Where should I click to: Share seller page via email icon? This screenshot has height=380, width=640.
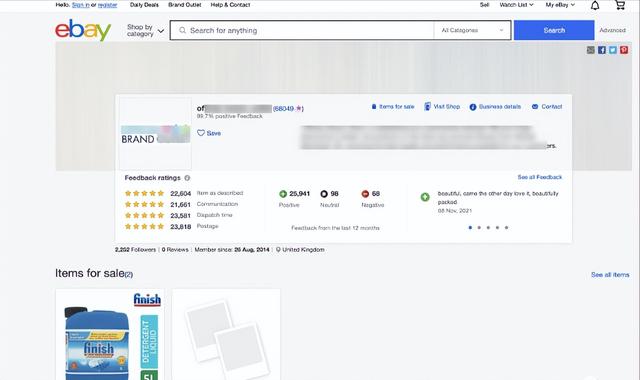(591, 50)
